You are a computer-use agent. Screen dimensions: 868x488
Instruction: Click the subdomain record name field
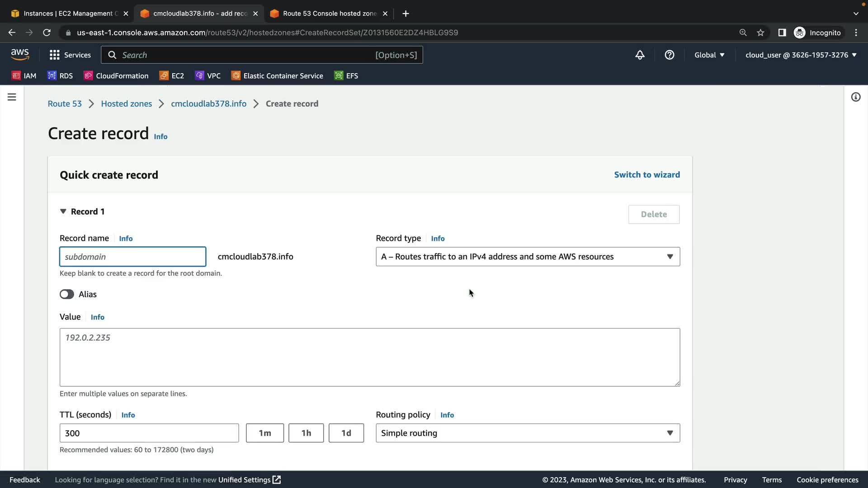[x=132, y=257]
